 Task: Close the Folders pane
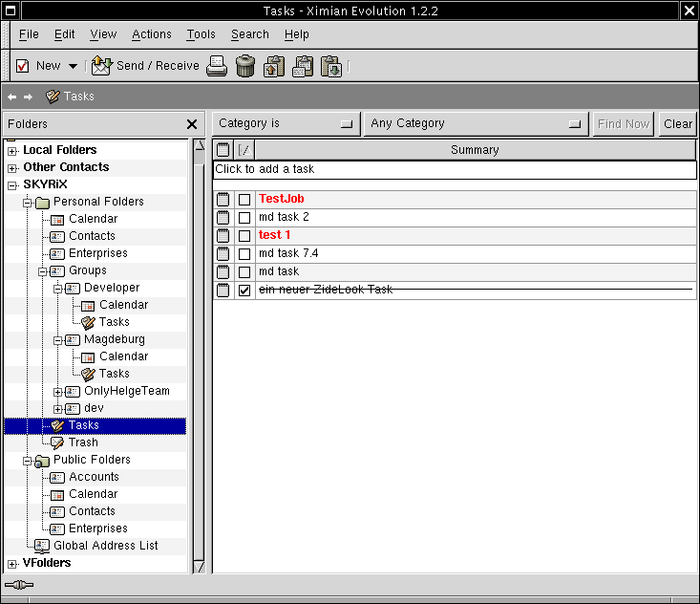(192, 124)
